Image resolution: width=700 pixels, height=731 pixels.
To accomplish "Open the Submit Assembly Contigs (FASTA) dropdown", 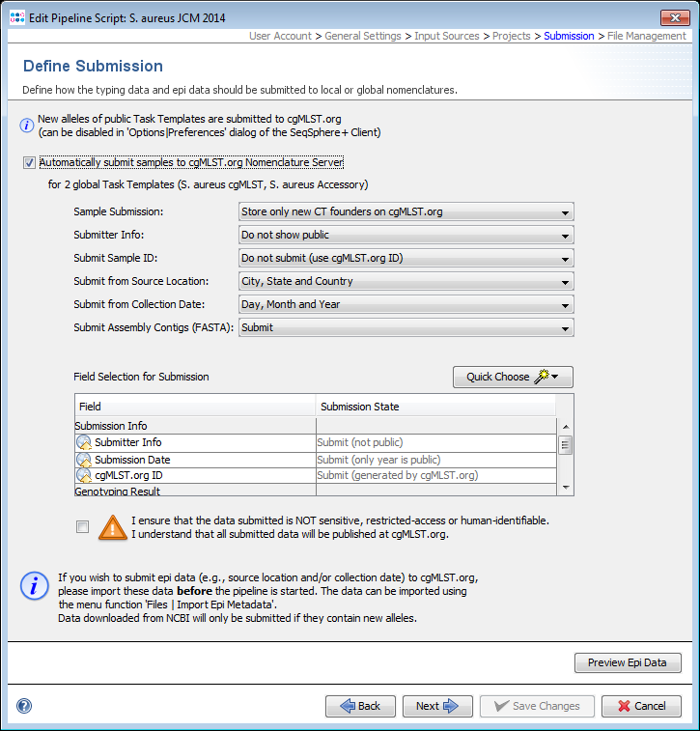I will point(406,327).
